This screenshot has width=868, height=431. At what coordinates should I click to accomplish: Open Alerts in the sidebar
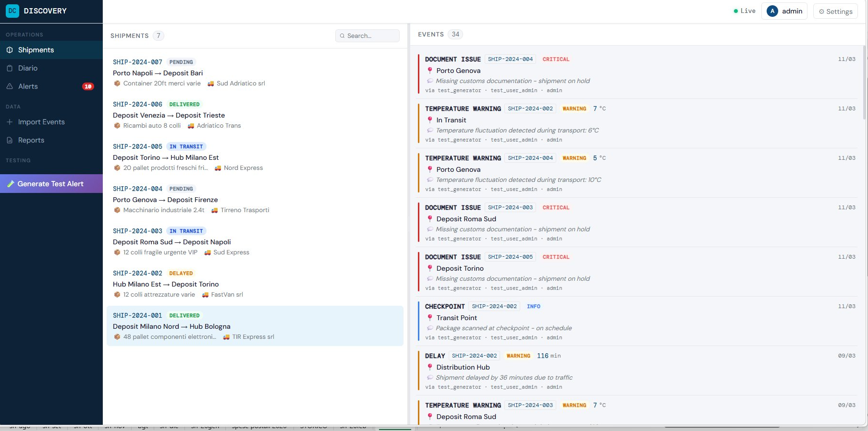(x=51, y=86)
